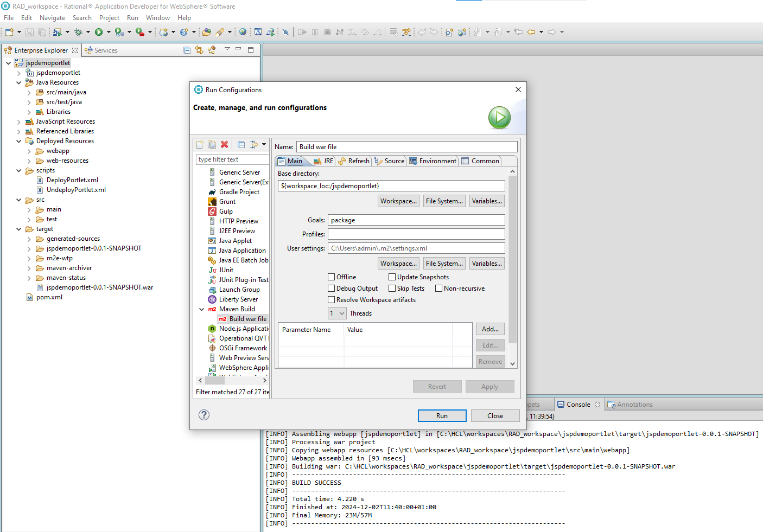The image size is (763, 532).
Task: Delete the selected launch configuration
Action: click(224, 145)
